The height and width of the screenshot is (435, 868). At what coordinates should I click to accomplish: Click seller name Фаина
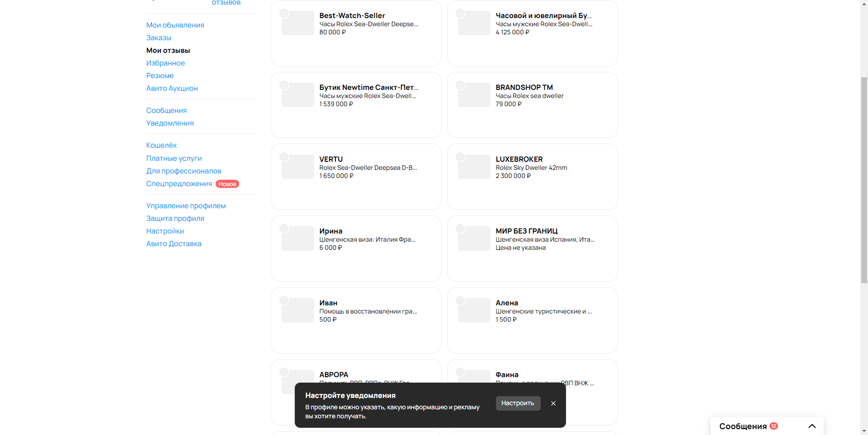(x=507, y=374)
